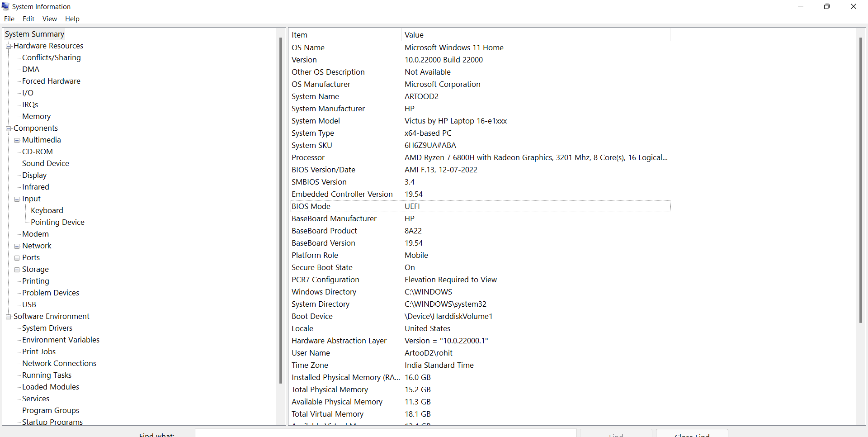This screenshot has width=868, height=437.
Task: Select the Boot Device row
Action: [480, 316]
